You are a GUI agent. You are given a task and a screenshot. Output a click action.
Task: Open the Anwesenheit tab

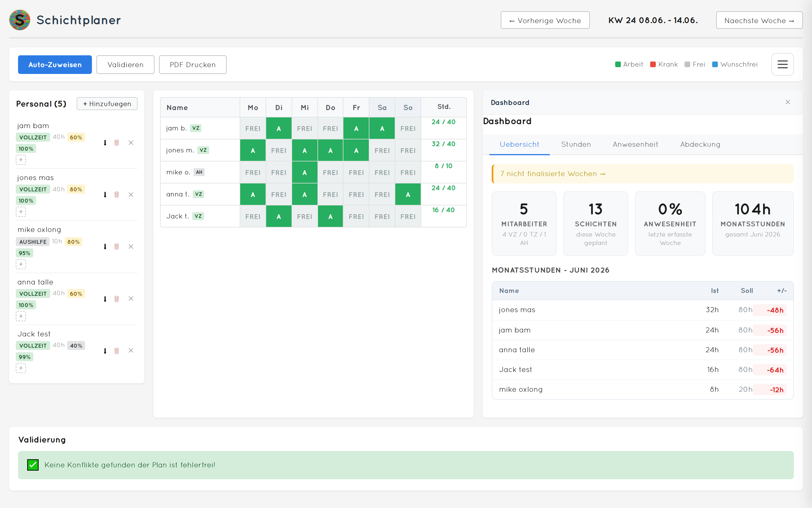[x=635, y=144]
